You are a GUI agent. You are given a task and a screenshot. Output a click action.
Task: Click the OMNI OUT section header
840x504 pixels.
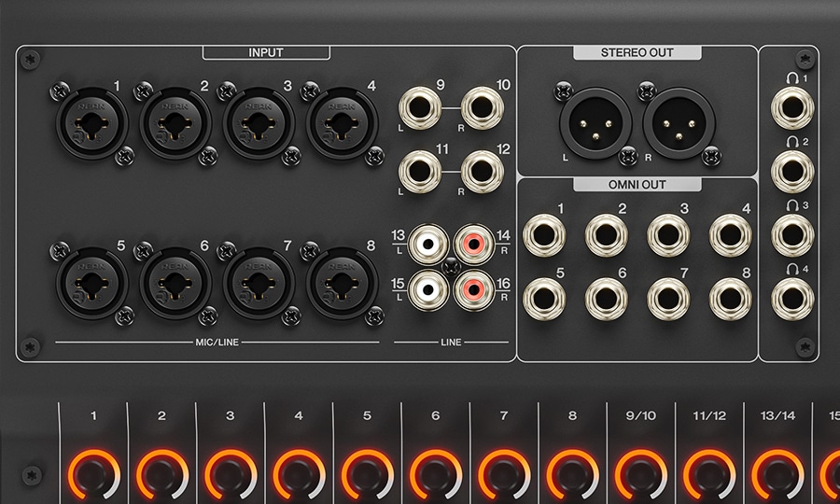[639, 185]
